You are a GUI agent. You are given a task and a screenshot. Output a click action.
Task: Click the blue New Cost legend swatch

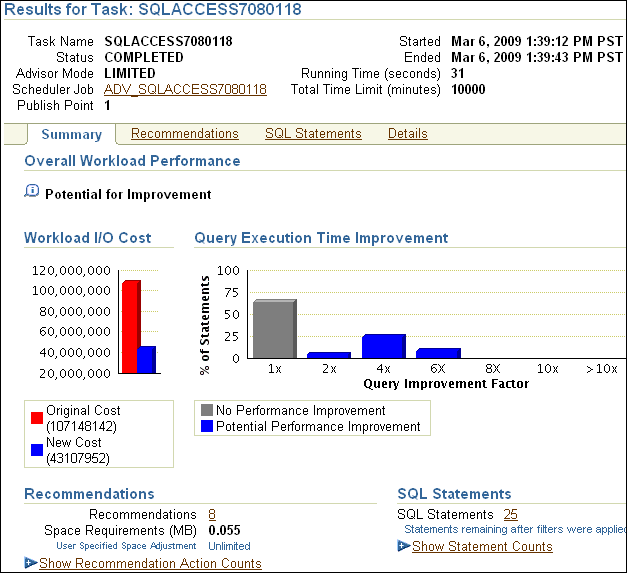coord(37,450)
